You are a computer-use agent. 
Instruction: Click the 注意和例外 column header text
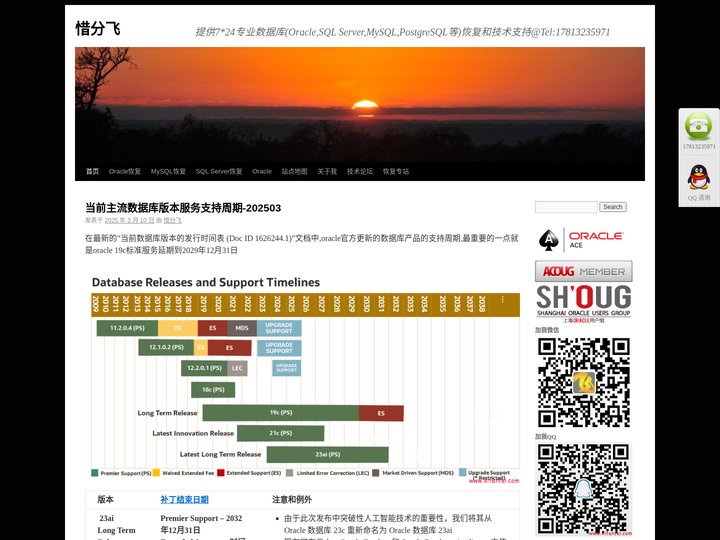coord(292,500)
